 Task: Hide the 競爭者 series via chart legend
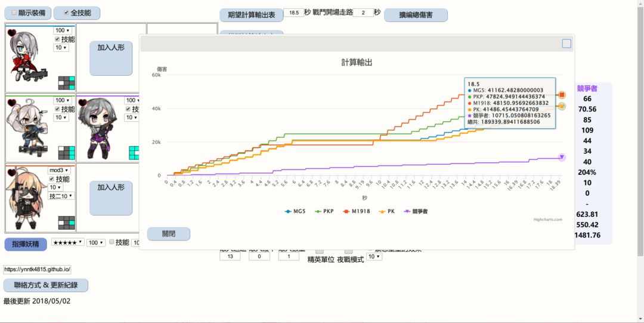(x=416, y=211)
